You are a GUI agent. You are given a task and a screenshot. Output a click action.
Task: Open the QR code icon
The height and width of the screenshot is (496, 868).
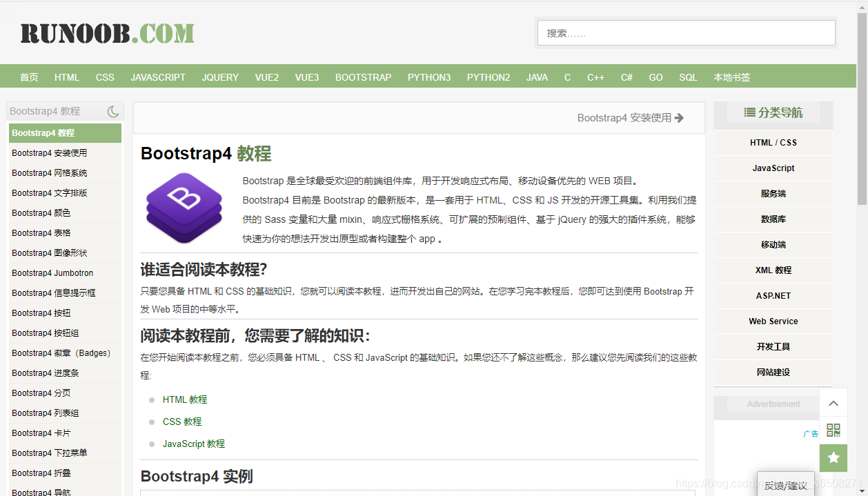coord(834,430)
